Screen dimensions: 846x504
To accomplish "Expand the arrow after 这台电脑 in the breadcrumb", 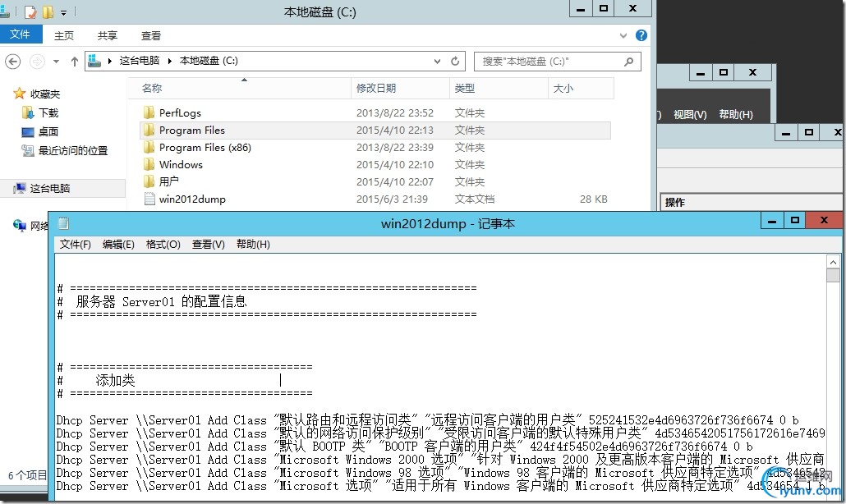I will click(169, 61).
